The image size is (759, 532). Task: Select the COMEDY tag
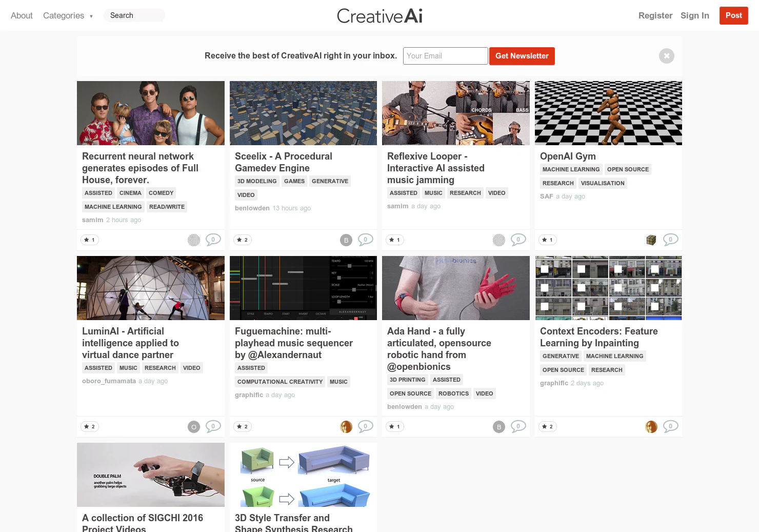[x=161, y=193]
